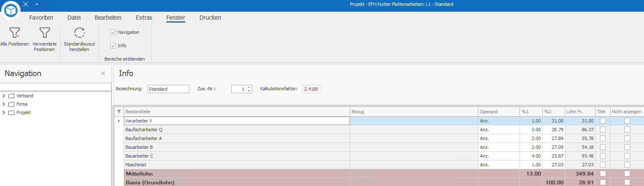Filter by Verwendete Positionen
The width and height of the screenshot is (644, 186).
(x=44, y=39)
